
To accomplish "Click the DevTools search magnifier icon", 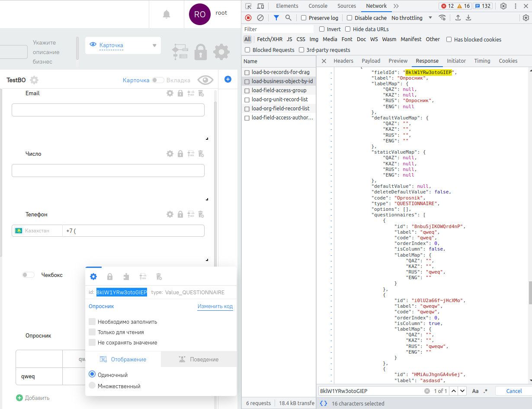I will click(288, 18).
